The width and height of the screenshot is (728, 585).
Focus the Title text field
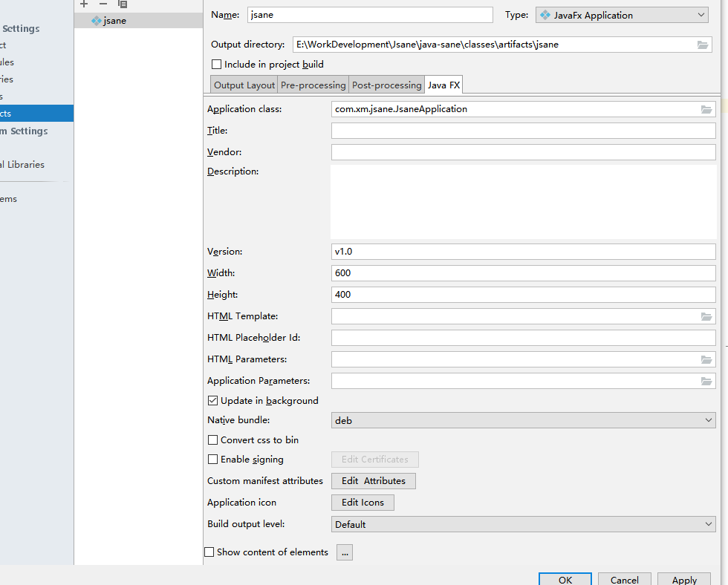[x=523, y=131]
